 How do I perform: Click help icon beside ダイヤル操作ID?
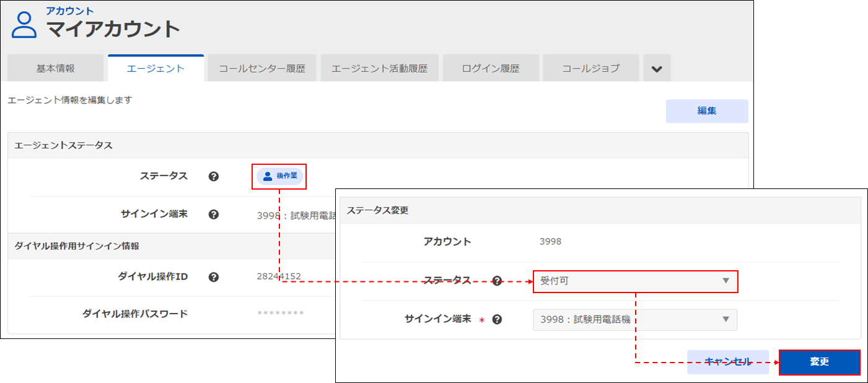click(214, 277)
